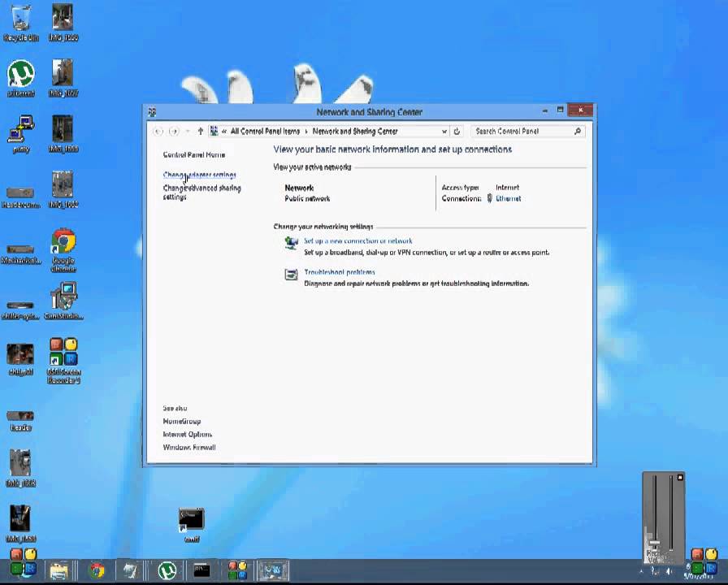Launch the uTorrent desktop shortcut
This screenshot has height=585, width=728.
[20, 78]
